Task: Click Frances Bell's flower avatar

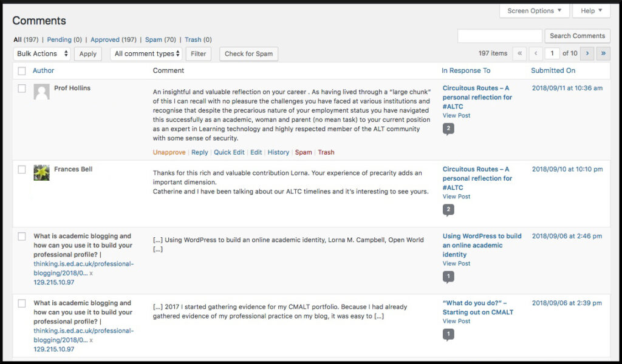Action: (41, 173)
